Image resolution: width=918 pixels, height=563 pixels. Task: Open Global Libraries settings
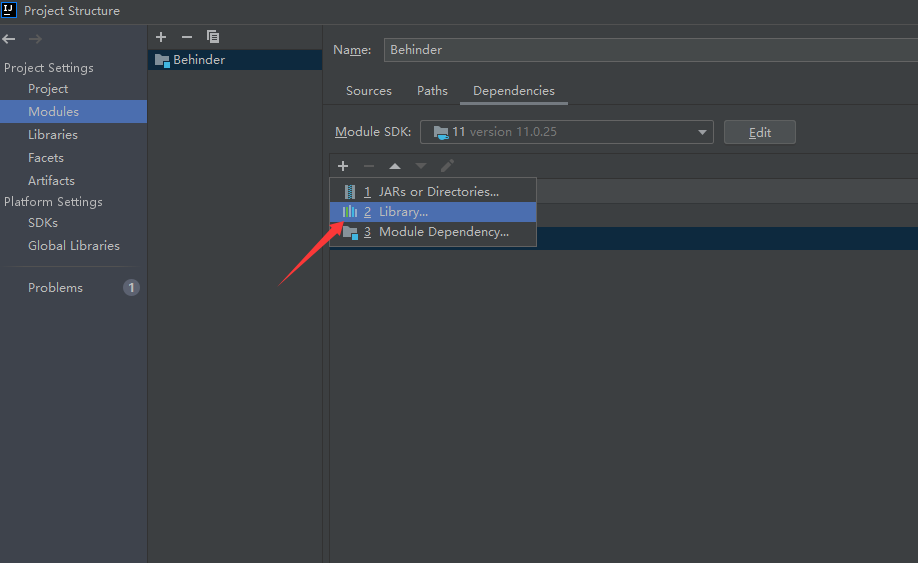click(73, 246)
